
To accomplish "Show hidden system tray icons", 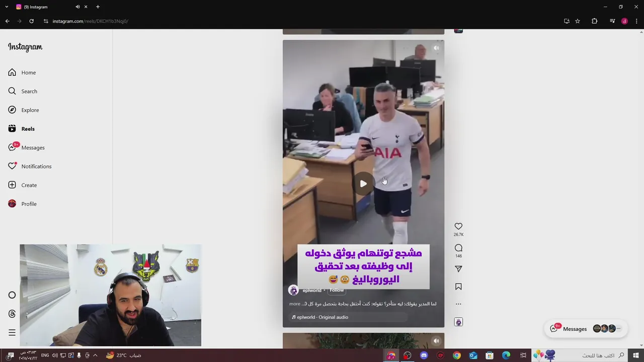I will pos(95,355).
